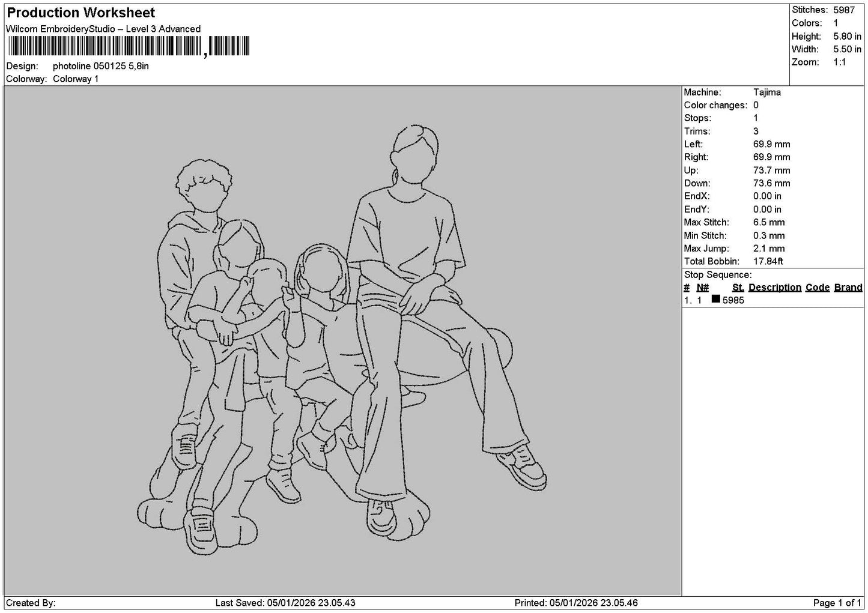The image size is (868, 613).
Task: Click the embroidery design preview image
Action: coord(342,341)
